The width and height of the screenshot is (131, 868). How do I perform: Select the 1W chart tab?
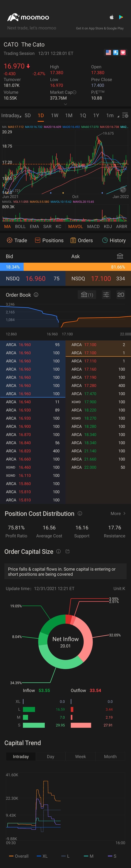pyautogui.click(x=55, y=115)
